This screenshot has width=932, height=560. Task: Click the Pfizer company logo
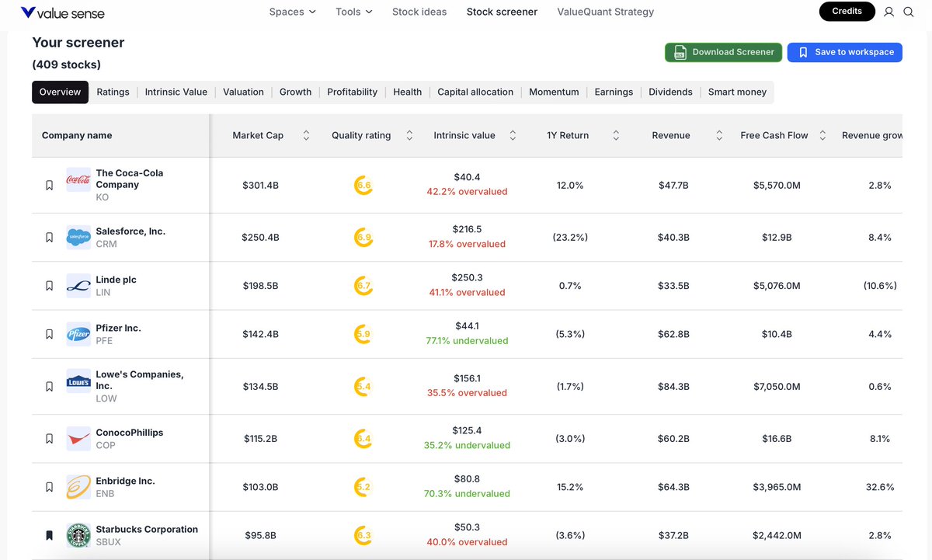[x=78, y=334]
